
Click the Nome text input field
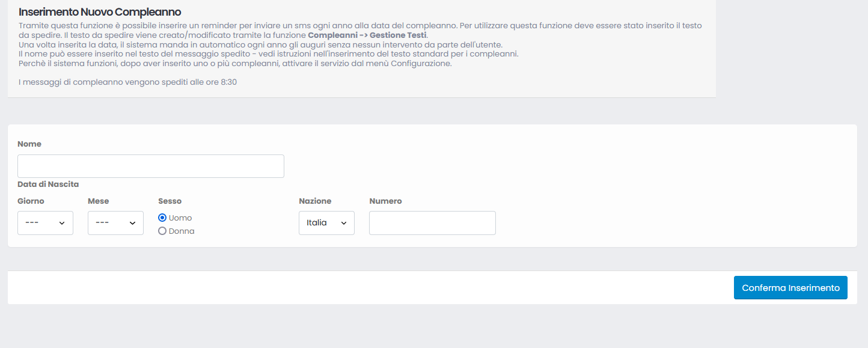click(x=151, y=166)
